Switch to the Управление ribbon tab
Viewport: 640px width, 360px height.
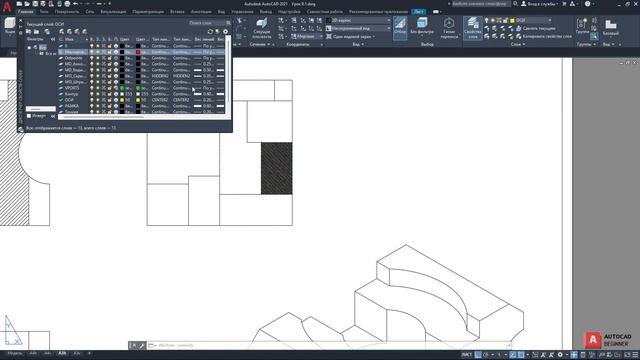242,12
